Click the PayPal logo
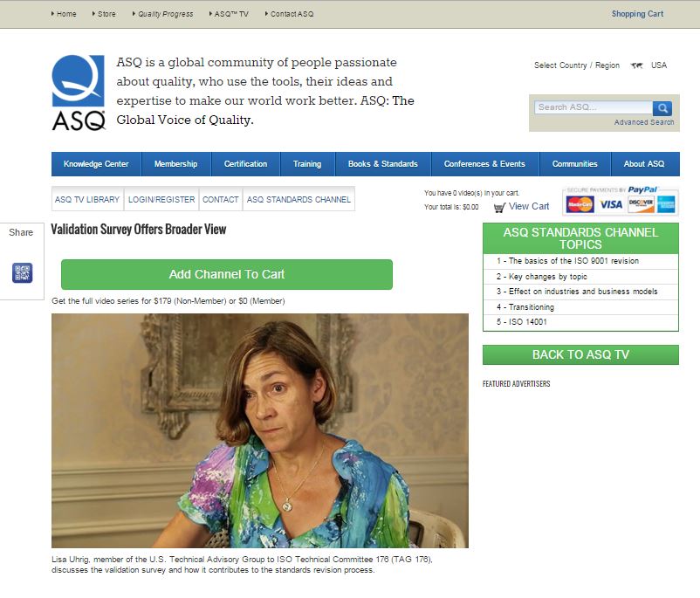700x598 pixels. point(643,189)
